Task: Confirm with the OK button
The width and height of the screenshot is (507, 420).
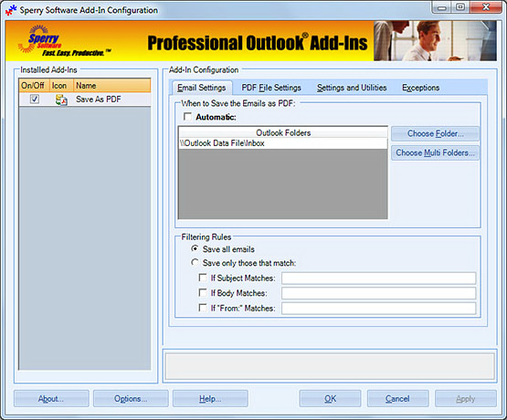Action: pyautogui.click(x=330, y=399)
